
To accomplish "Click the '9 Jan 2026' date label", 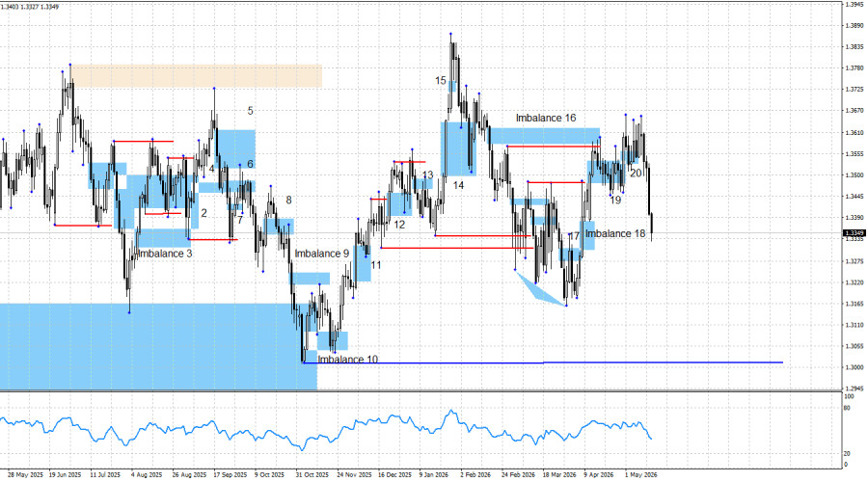I will click(433, 475).
